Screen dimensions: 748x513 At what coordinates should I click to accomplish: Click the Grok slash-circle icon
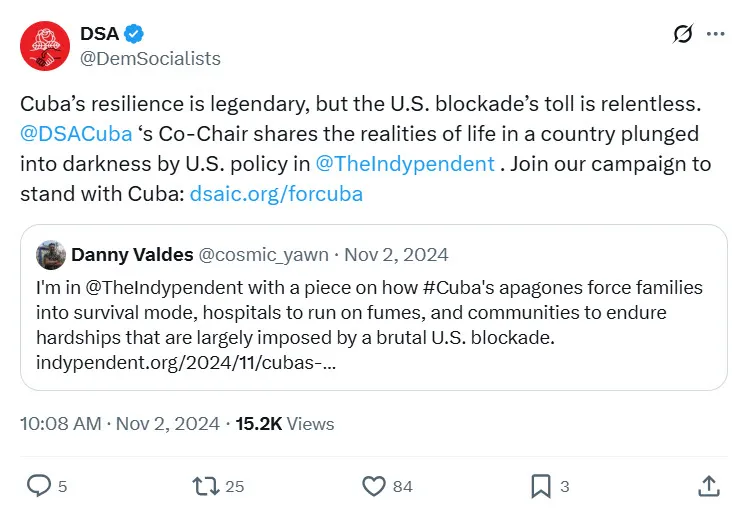[x=683, y=33]
